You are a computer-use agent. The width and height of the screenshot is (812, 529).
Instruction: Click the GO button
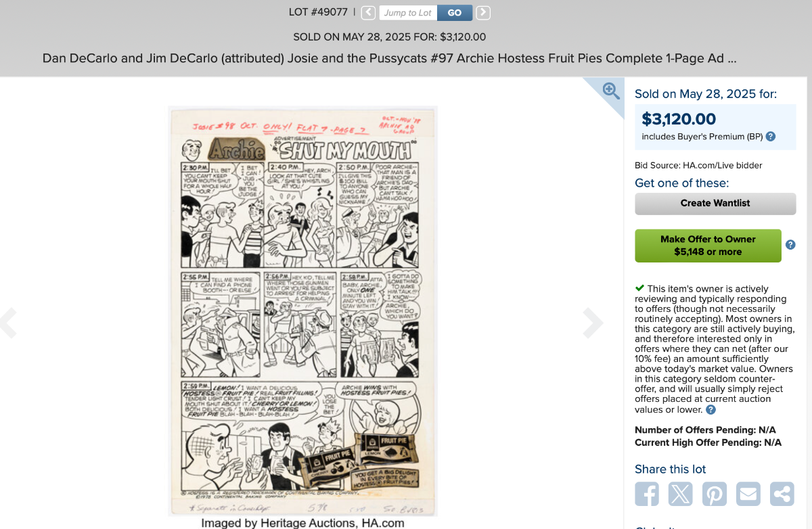455,13
